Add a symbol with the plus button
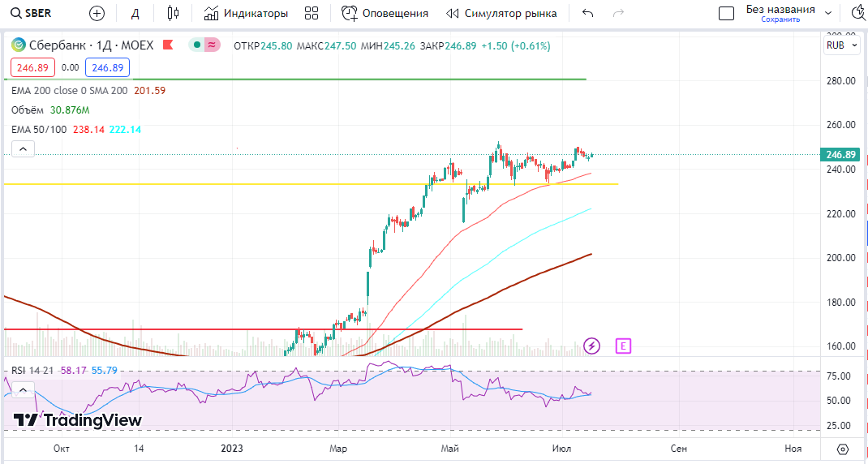This screenshot has height=464, width=868. tap(97, 13)
